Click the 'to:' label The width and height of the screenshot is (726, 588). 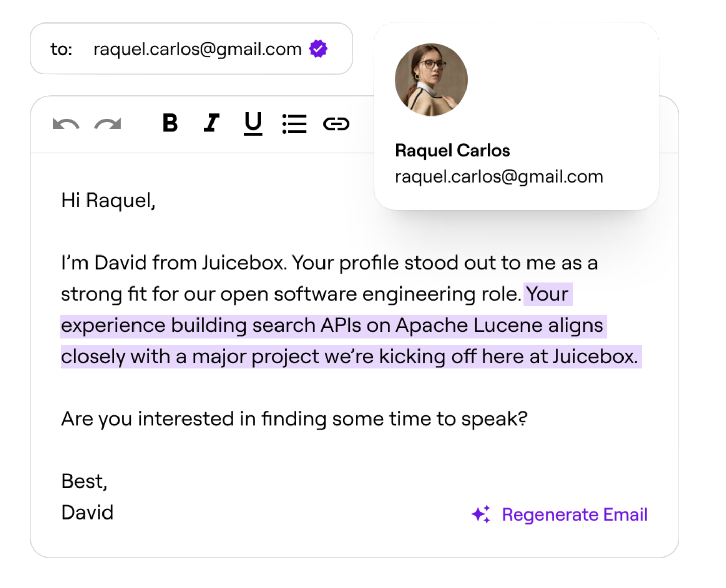61,49
